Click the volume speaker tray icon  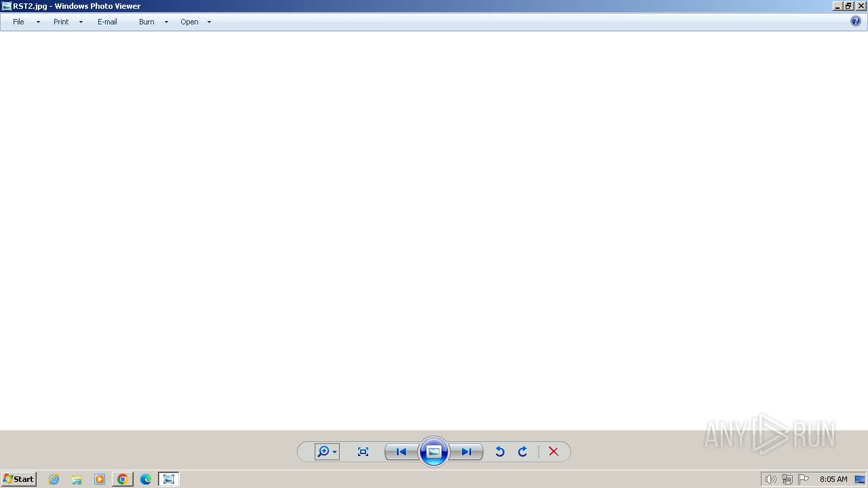pos(770,479)
